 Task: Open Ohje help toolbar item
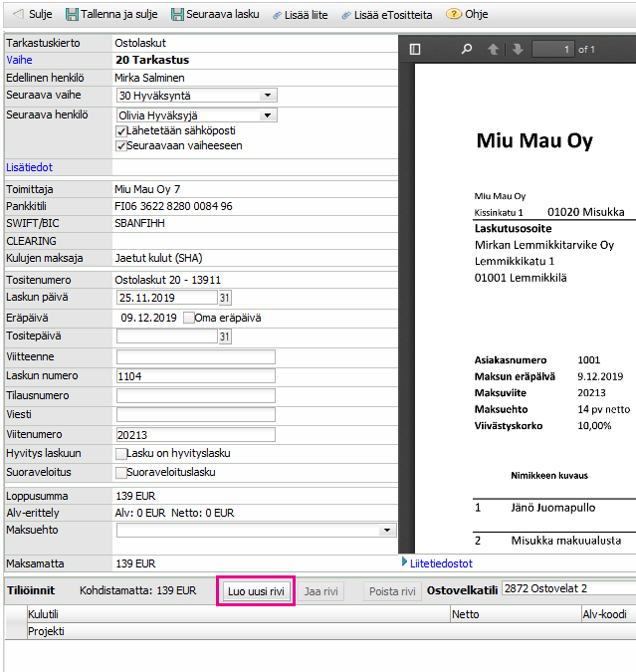click(x=467, y=14)
